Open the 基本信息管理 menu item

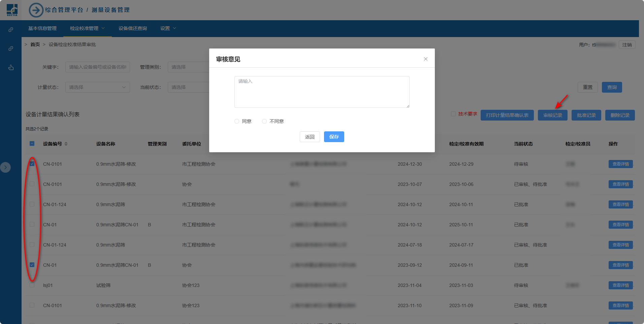(x=42, y=28)
